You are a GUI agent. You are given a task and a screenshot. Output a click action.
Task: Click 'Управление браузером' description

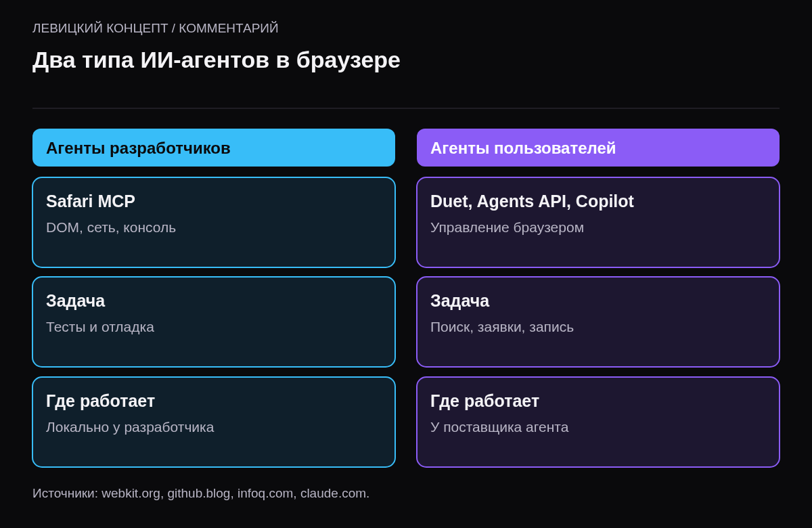(507, 227)
